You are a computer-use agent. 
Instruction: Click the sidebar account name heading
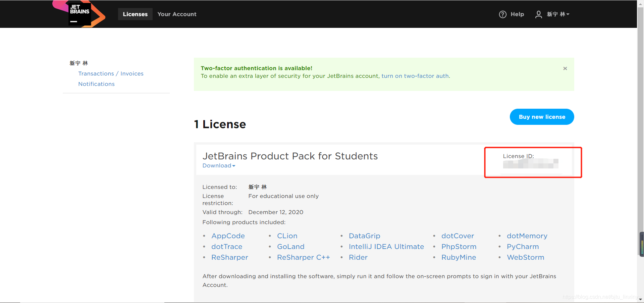(79, 63)
